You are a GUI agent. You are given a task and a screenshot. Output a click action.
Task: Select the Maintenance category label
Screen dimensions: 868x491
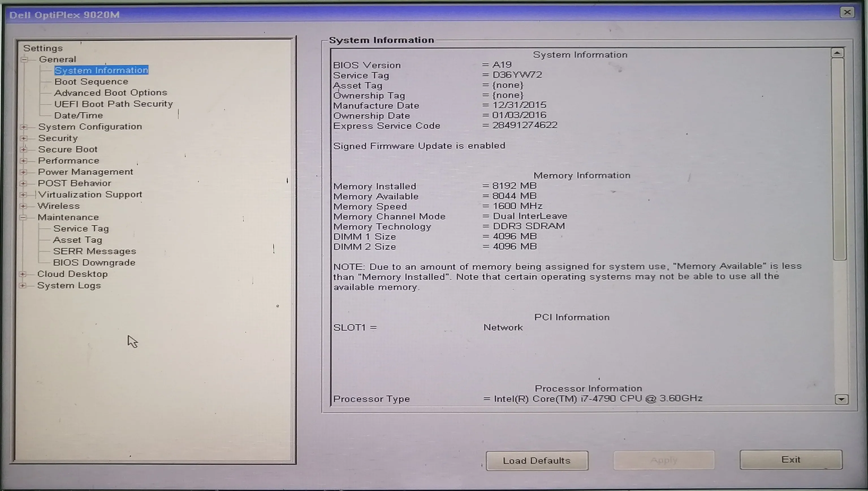(x=68, y=217)
